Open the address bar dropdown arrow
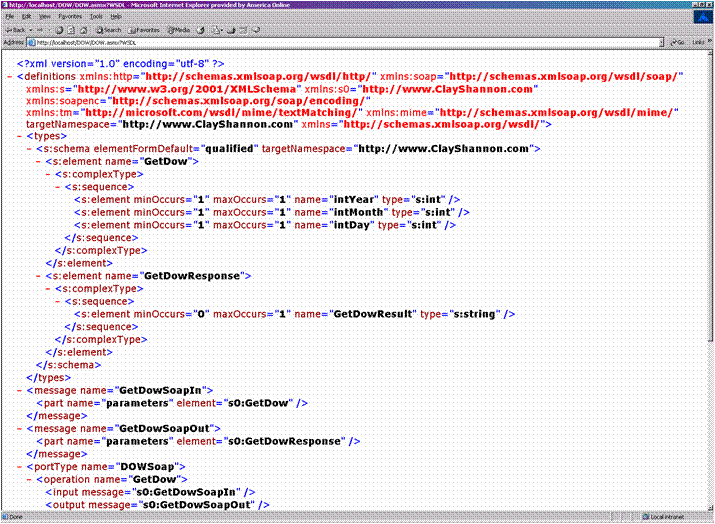The image size is (715, 524). coord(663,43)
